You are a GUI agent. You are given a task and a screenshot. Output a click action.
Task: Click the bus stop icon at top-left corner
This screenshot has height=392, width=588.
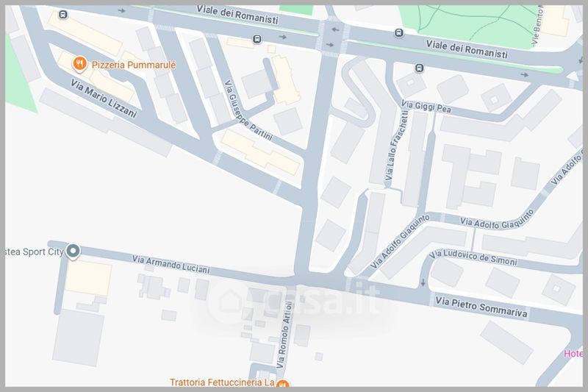63,15
